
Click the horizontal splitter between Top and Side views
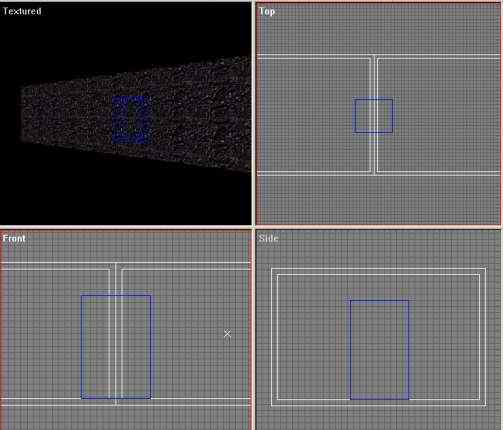click(378, 227)
